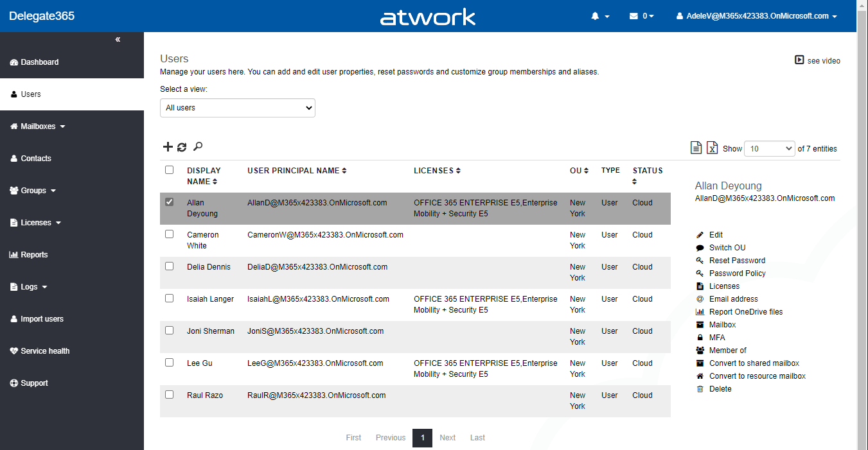Open Dashboard in the sidebar
This screenshot has height=450, width=868.
pos(39,62)
